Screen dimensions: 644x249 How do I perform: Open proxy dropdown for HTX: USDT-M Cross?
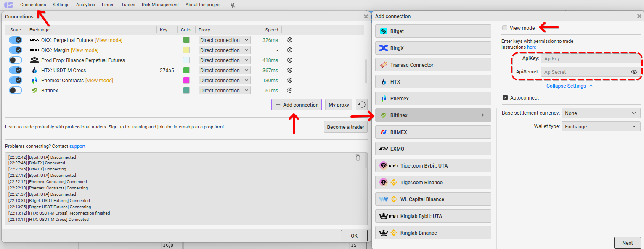coord(224,70)
